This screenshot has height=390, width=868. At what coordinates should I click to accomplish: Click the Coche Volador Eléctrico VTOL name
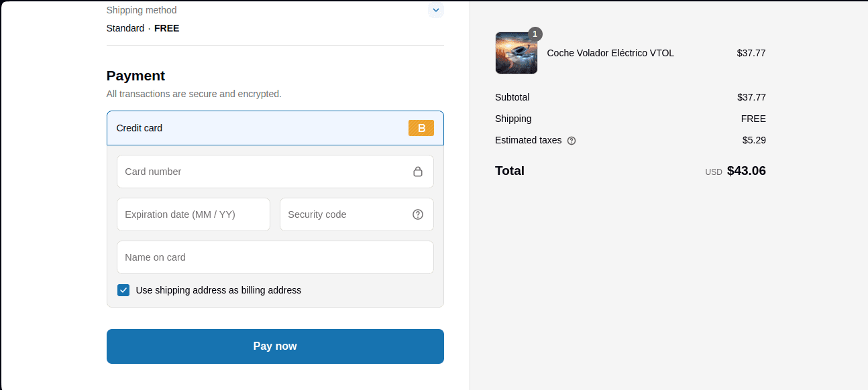pos(610,53)
